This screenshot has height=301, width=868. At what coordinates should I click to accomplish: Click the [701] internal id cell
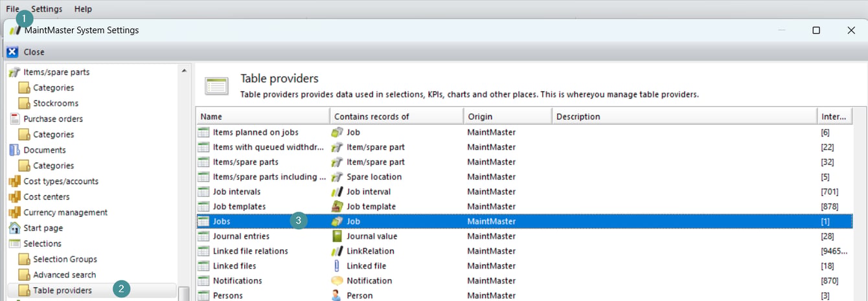829,192
